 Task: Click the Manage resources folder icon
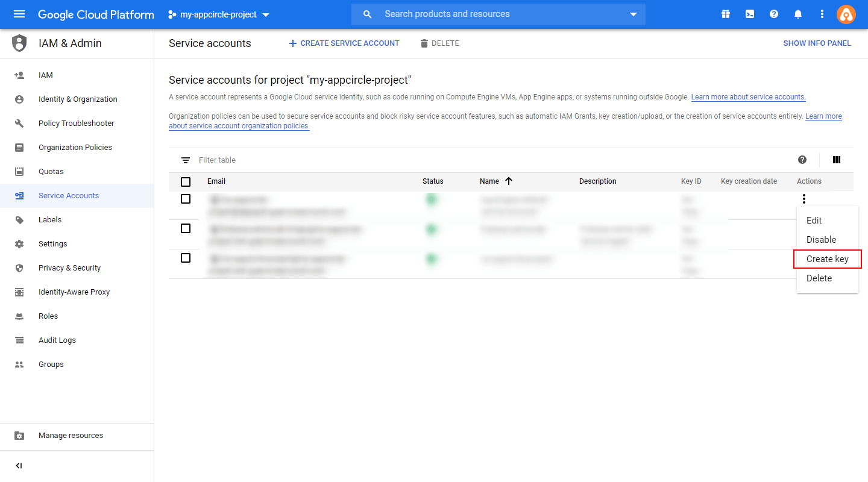(19, 436)
